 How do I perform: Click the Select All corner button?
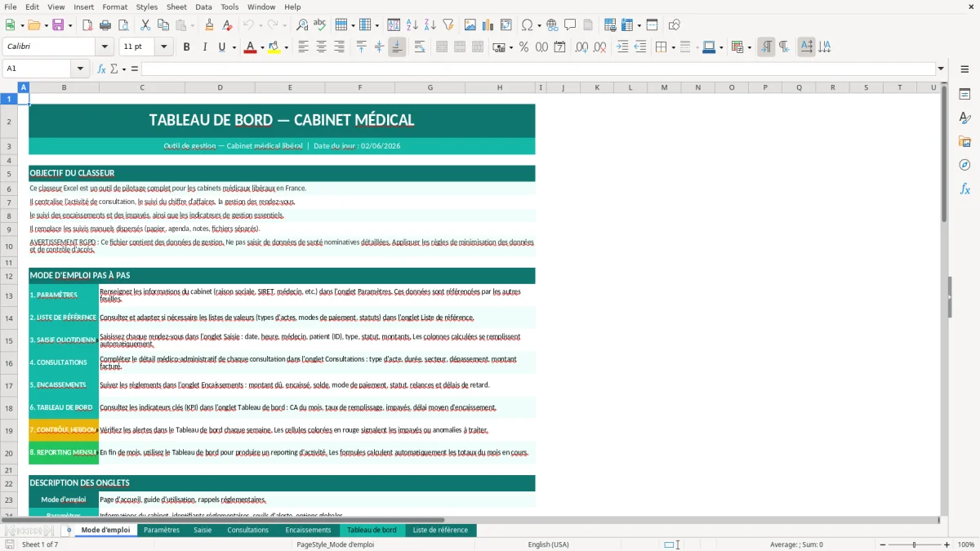(9, 87)
